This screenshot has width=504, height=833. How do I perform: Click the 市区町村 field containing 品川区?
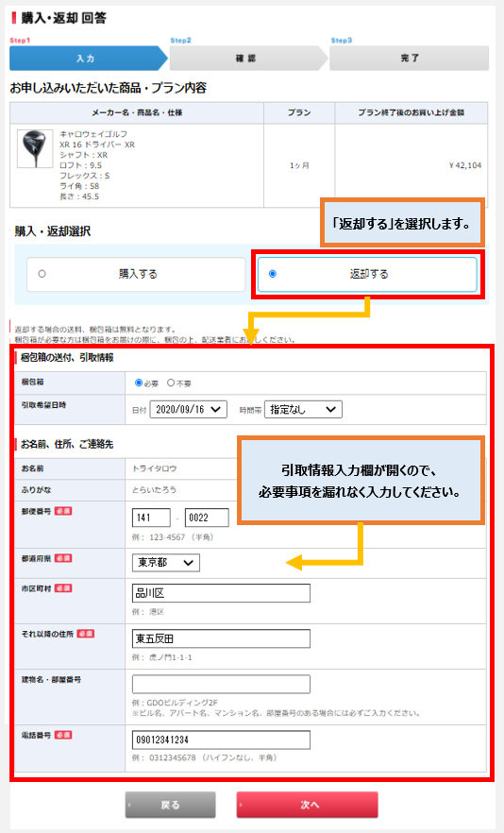(221, 593)
